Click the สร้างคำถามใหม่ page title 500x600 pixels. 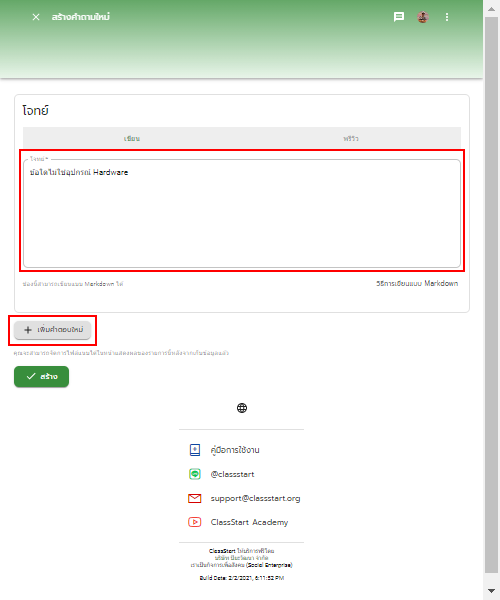(81, 17)
